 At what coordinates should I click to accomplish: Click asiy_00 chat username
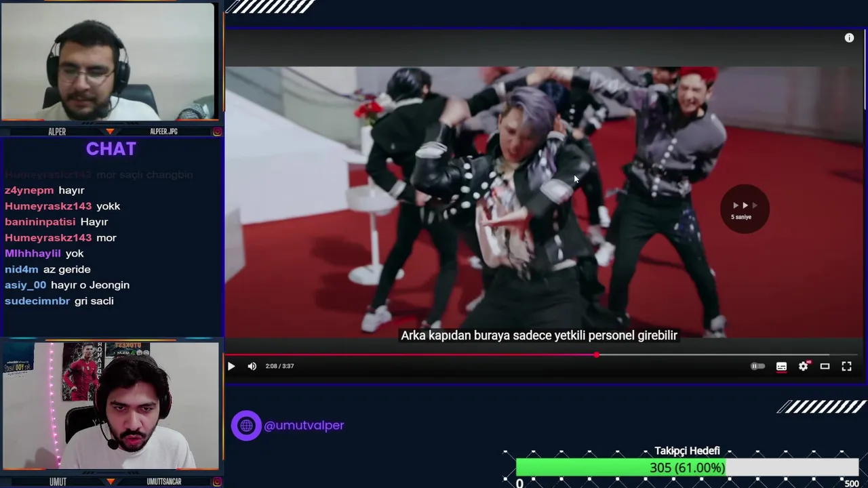point(26,285)
